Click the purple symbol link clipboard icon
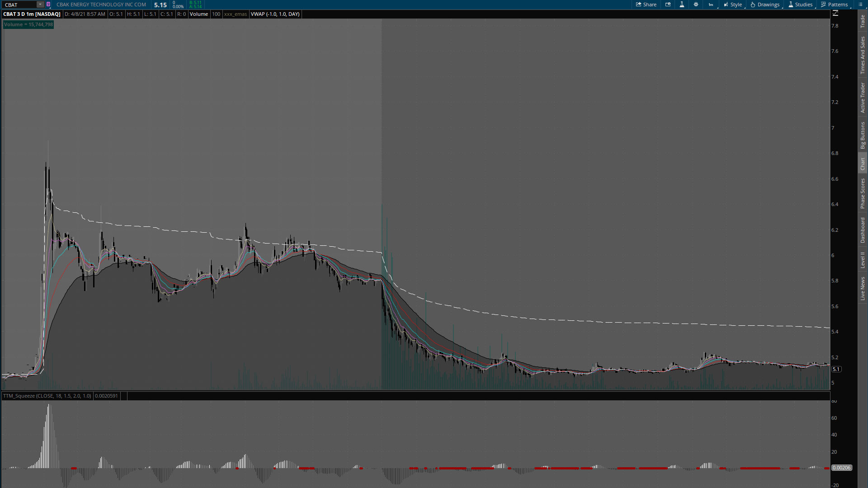Viewport: 868px width, 488px height. pos(48,5)
